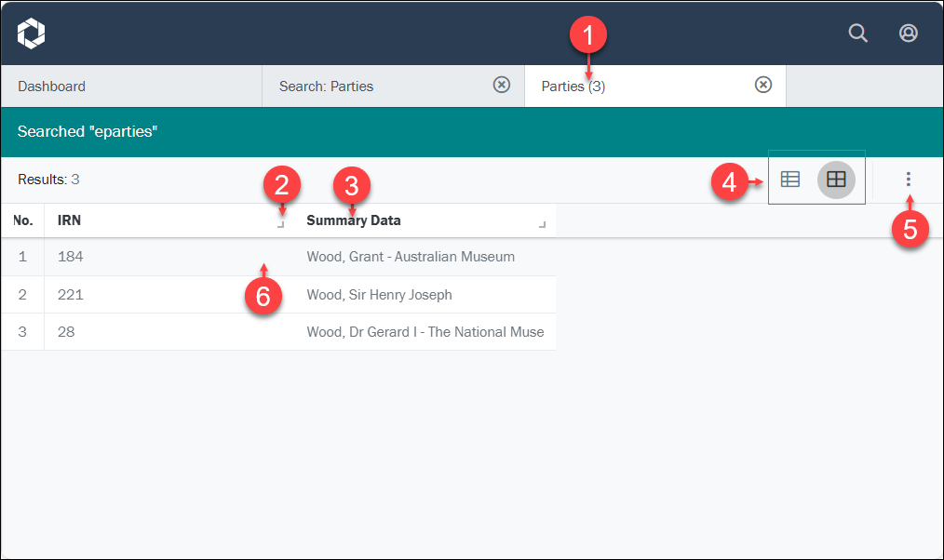Click IRN cell 221
944x560 pixels.
pos(71,295)
